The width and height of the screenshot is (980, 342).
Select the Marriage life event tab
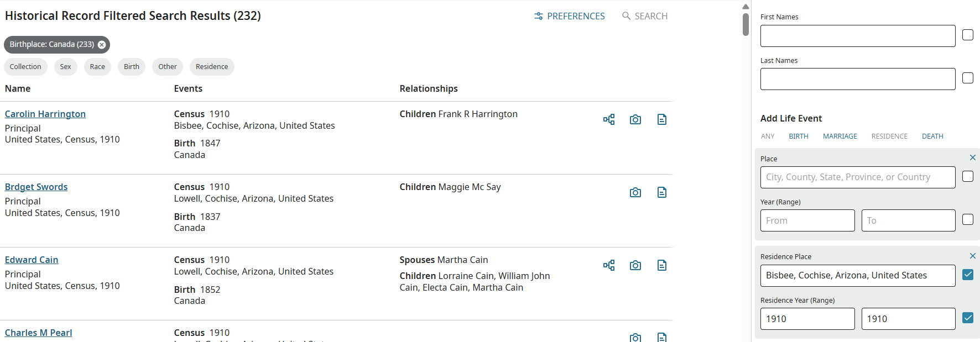(x=840, y=136)
